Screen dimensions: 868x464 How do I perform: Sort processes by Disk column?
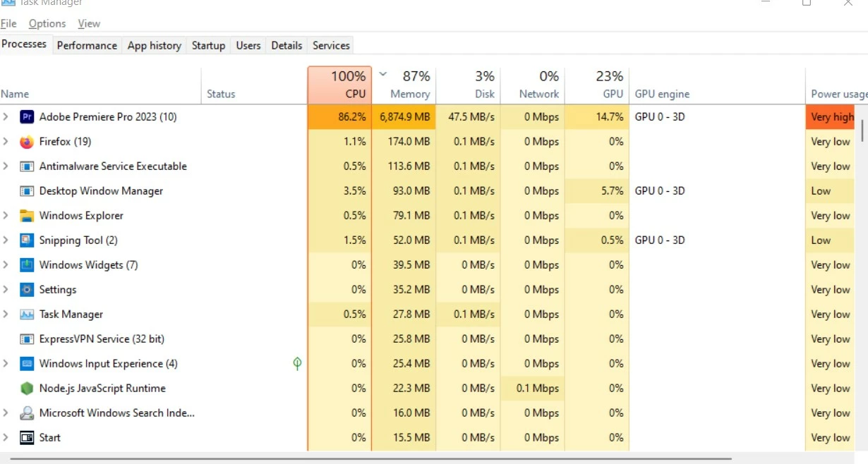pos(469,86)
